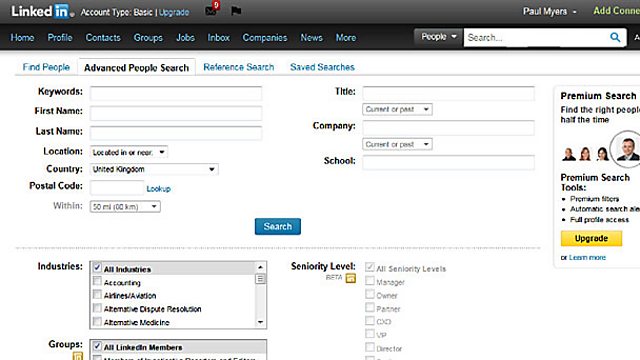Uncheck the All Industries checkbox
The width and height of the screenshot is (640, 360).
point(97,268)
